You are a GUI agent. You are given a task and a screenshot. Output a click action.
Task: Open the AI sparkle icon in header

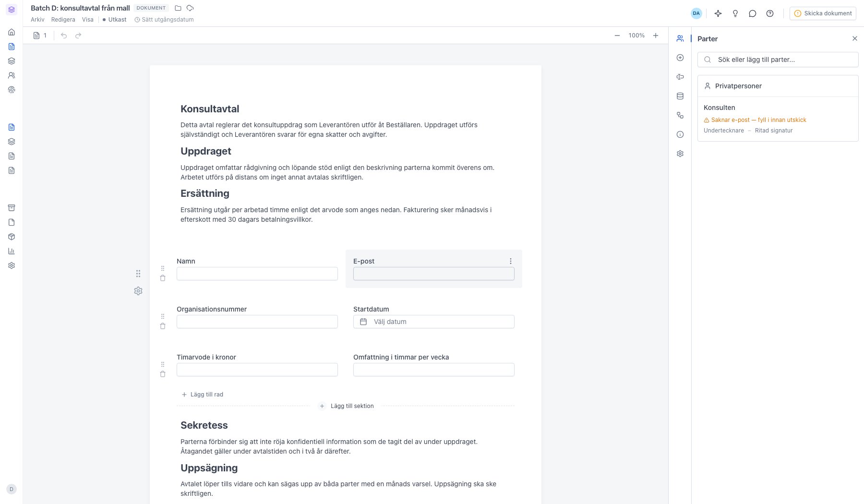tap(718, 13)
